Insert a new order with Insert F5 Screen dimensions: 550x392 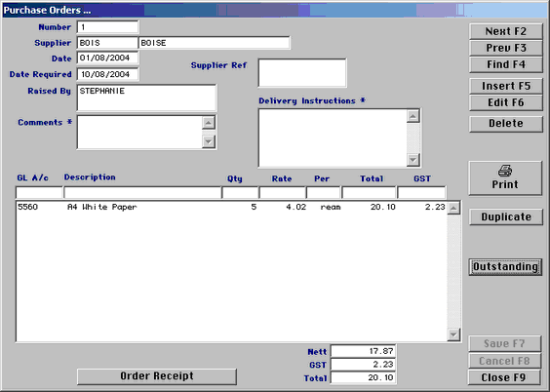click(x=506, y=86)
